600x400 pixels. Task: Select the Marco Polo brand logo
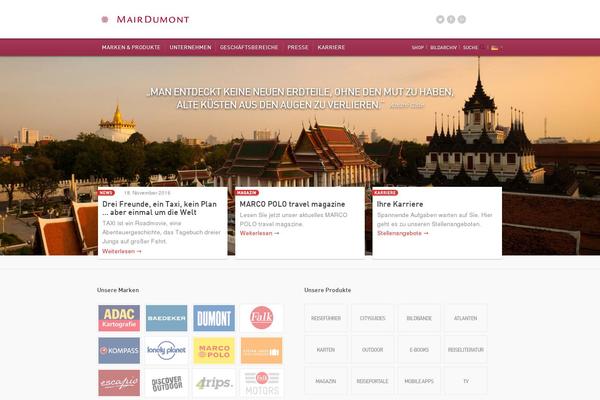pyautogui.click(x=214, y=351)
